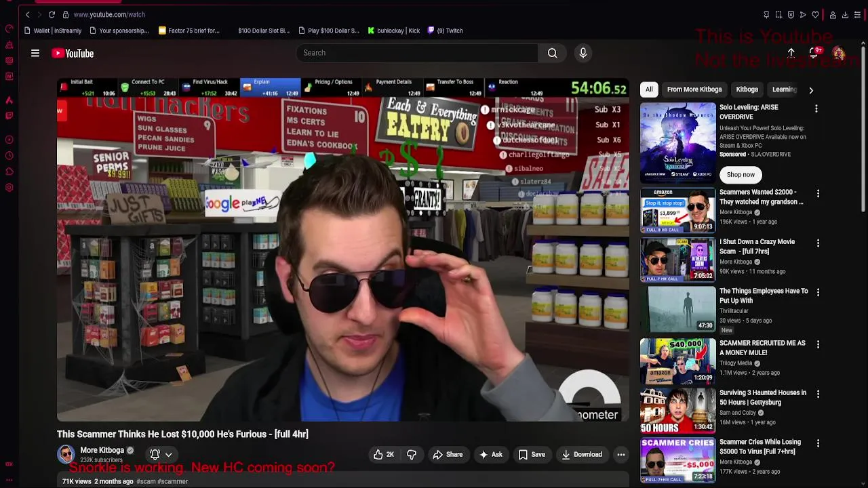The image size is (868, 488).
Task: Open options for Money Mule video
Action: tap(818, 344)
